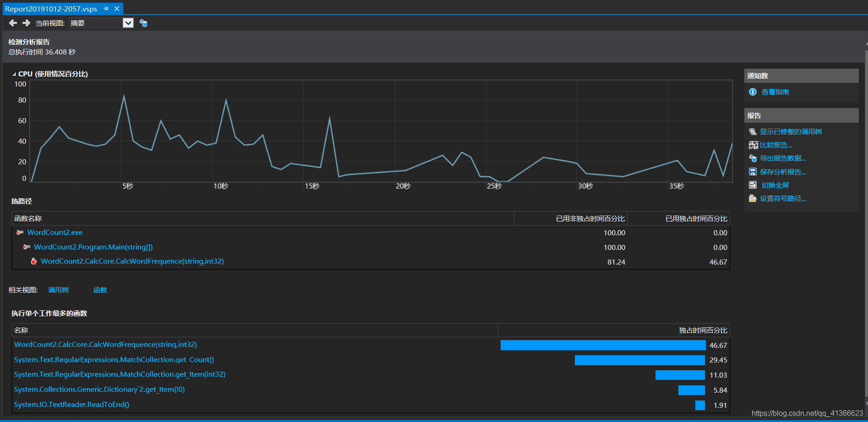
Task: Open Dictionary`2.get_Item(!0) function
Action: [99, 390]
